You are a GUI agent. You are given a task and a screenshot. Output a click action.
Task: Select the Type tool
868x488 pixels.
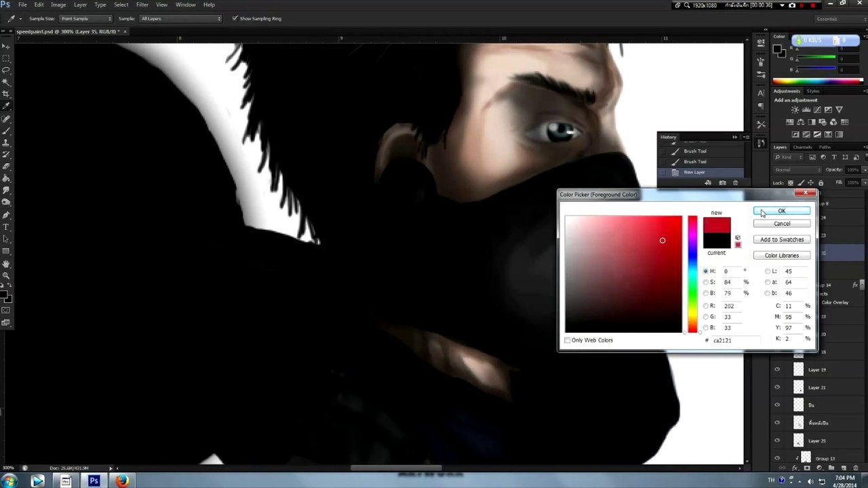coord(6,227)
